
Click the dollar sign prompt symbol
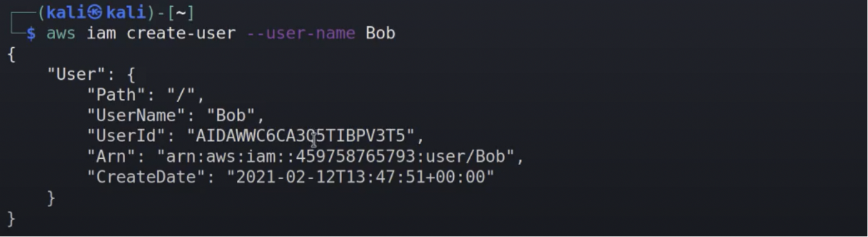point(31,34)
